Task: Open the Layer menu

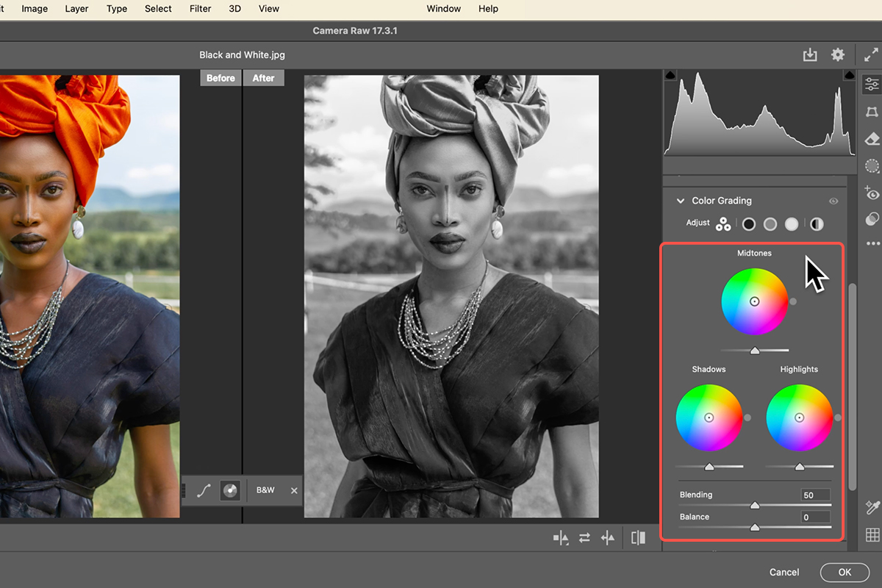Action: pos(76,9)
